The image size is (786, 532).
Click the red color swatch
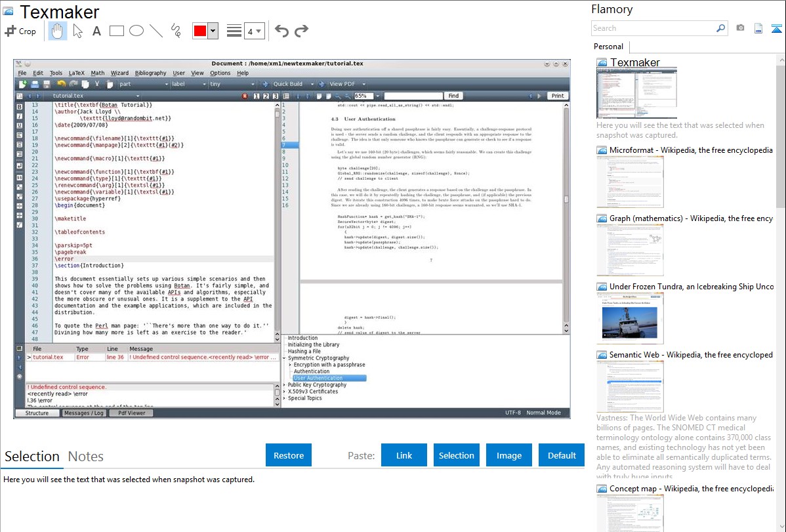click(x=199, y=31)
